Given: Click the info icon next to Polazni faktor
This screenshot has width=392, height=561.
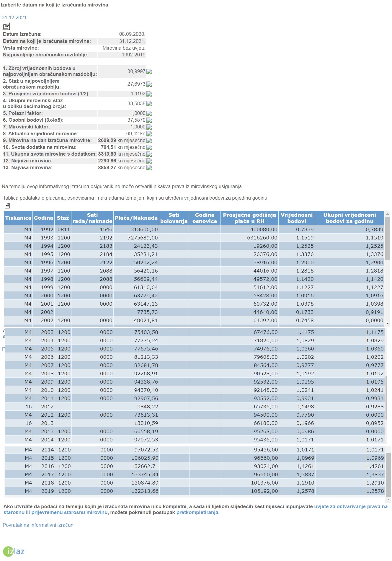Looking at the screenshot, I should coord(149,113).
